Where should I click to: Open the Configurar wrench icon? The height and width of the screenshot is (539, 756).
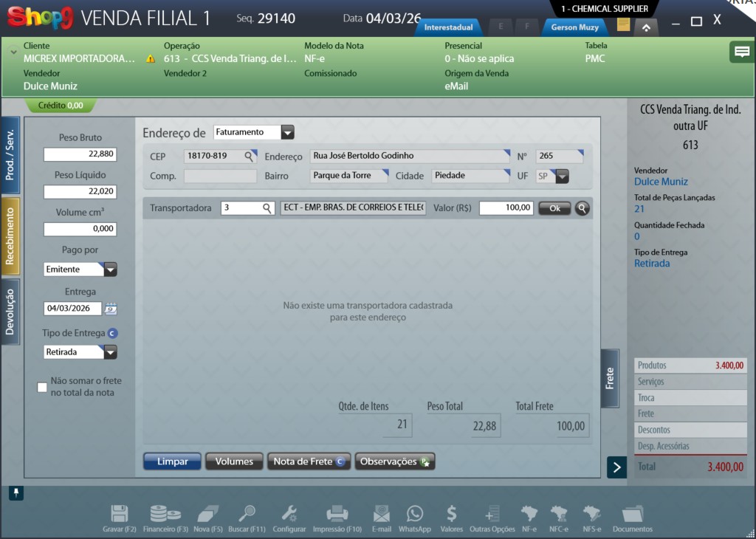[x=289, y=514]
